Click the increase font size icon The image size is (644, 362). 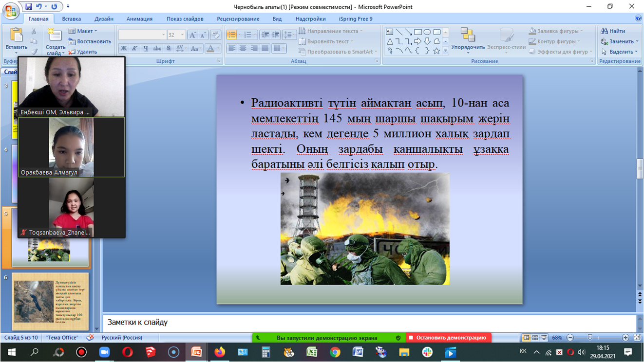[192, 35]
